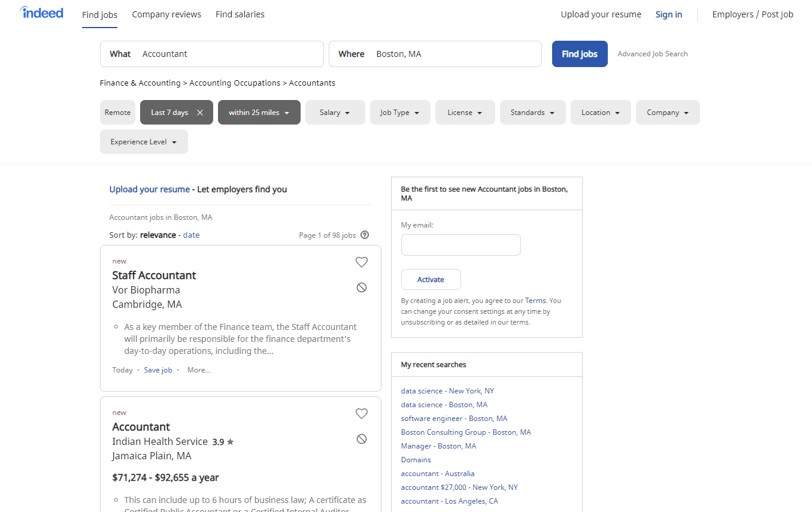Open the Salary filter dropdown
This screenshot has height=512, width=812.
click(x=335, y=113)
